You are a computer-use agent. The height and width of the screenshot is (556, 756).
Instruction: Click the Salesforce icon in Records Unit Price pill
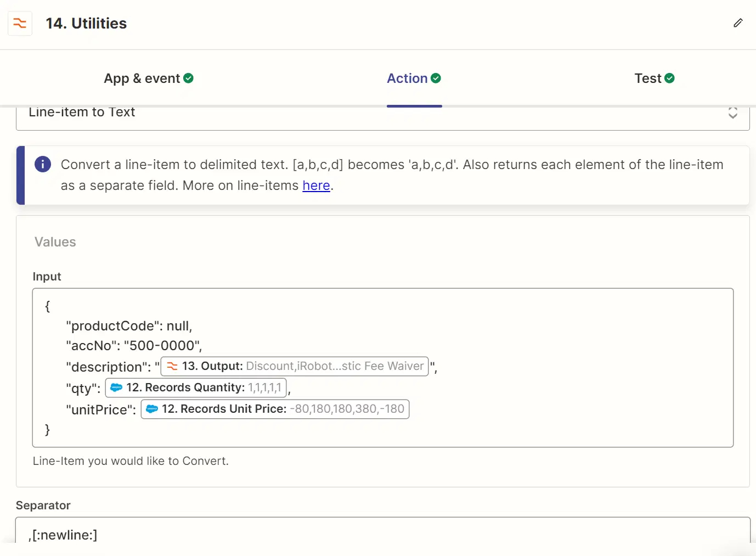click(152, 409)
